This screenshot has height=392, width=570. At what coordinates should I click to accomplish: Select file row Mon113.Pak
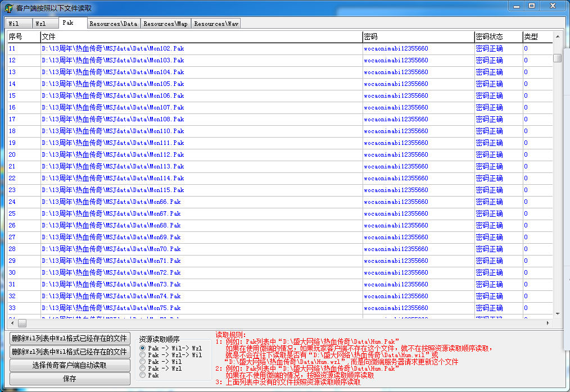pos(280,166)
